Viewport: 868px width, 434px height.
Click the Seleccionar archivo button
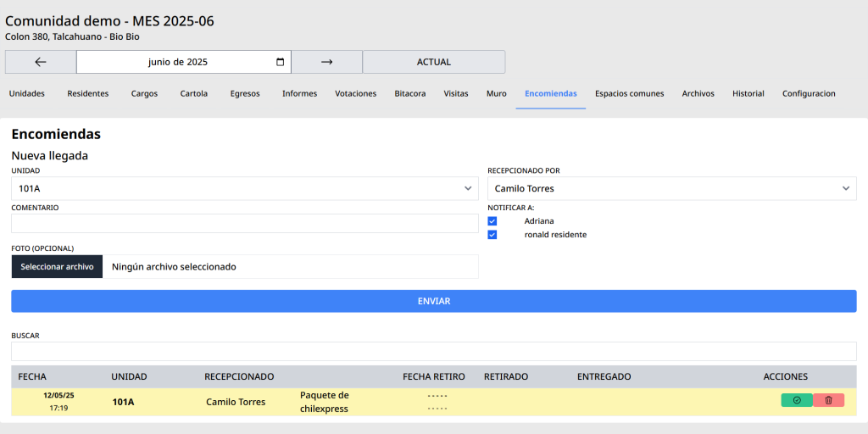(57, 266)
